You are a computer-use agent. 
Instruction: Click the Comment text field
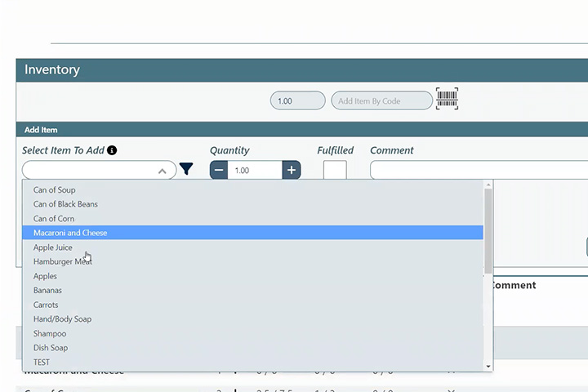[478, 170]
